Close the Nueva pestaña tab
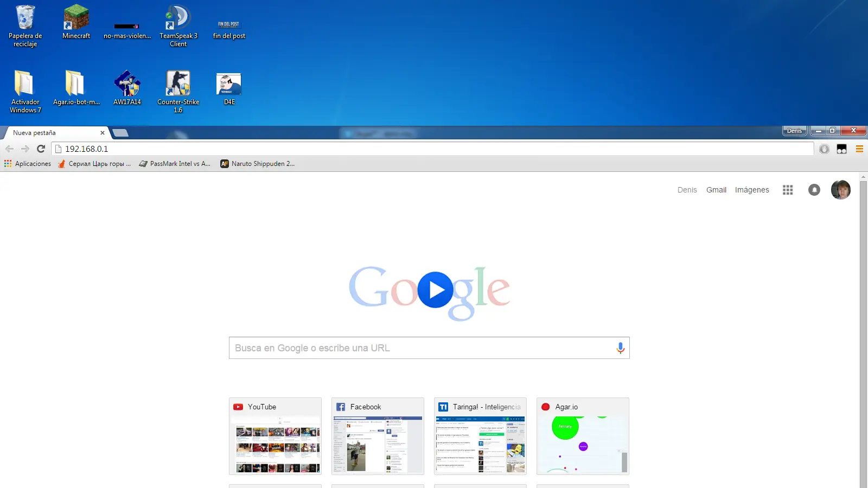The width and height of the screenshot is (868, 488). click(x=102, y=133)
